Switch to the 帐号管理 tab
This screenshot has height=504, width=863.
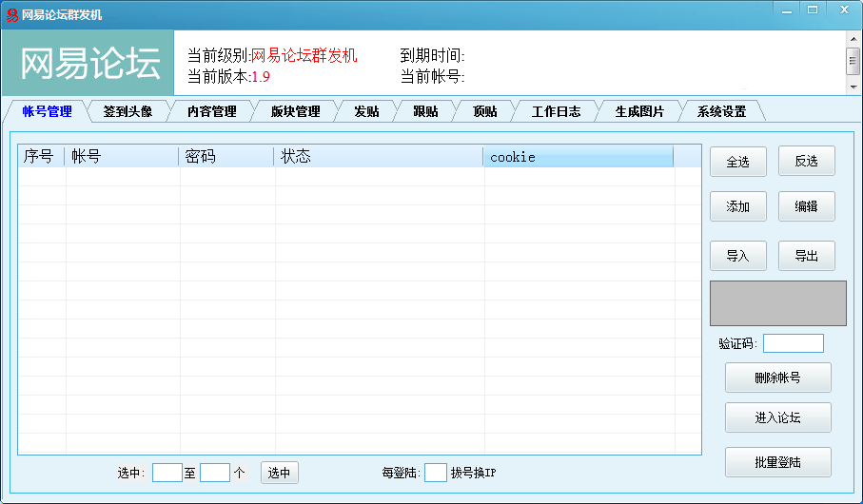point(47,111)
